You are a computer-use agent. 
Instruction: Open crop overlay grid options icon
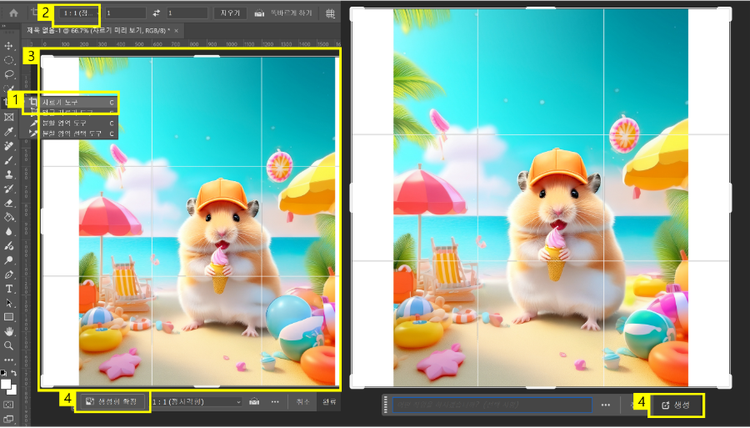pyautogui.click(x=331, y=13)
